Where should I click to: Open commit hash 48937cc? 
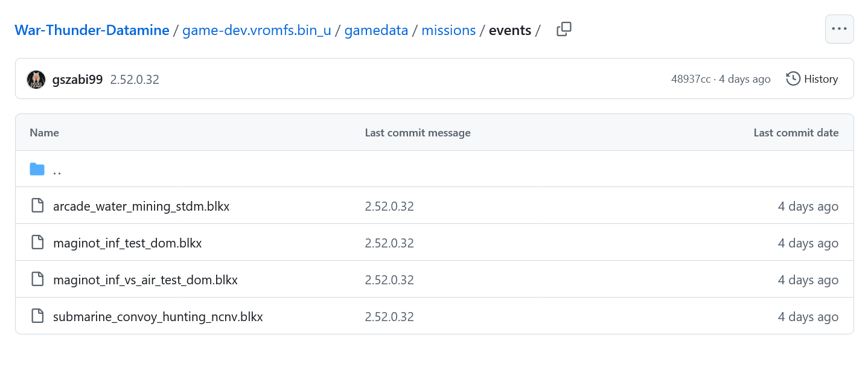pos(691,79)
